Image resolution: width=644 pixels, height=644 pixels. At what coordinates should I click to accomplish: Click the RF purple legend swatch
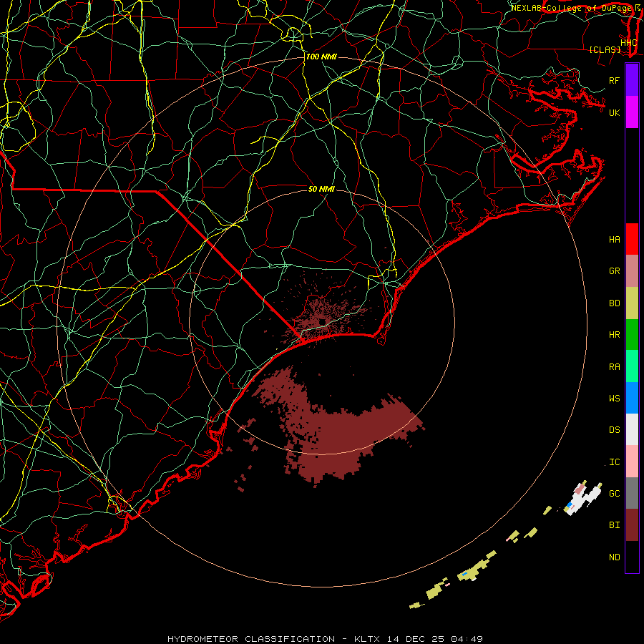[x=632, y=80]
